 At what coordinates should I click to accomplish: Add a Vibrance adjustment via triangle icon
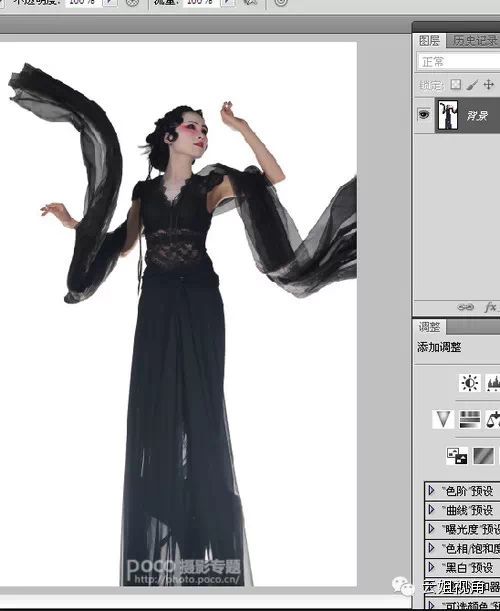click(443, 419)
